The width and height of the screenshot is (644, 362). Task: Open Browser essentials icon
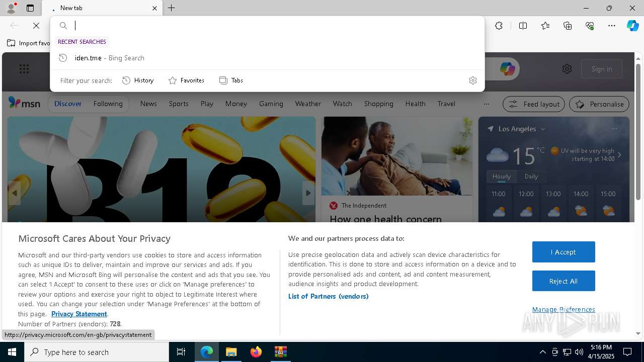click(590, 26)
